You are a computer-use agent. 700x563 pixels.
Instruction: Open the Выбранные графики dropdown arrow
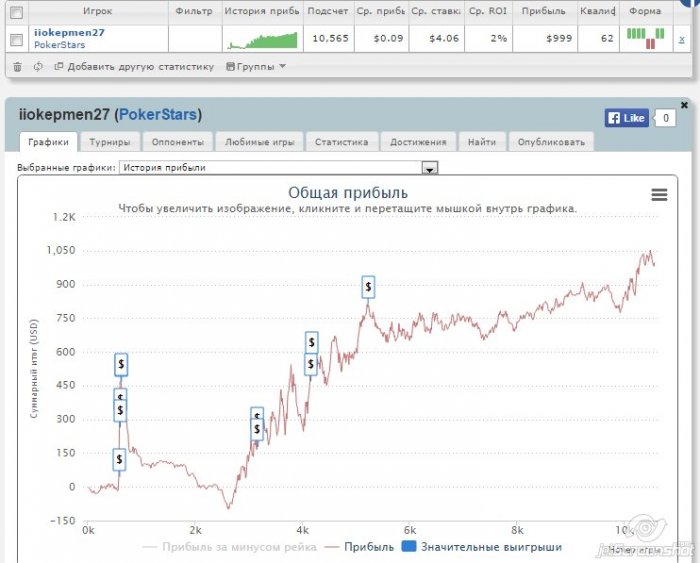click(x=429, y=168)
